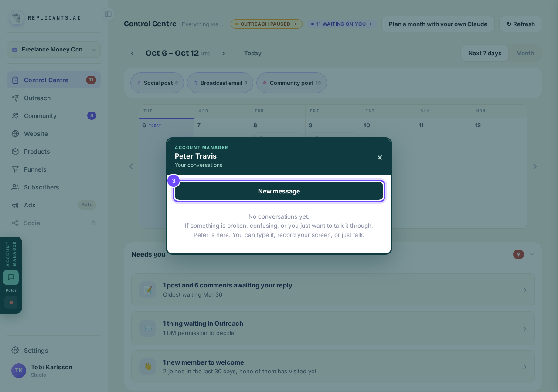Click the TK user avatar
558x392 pixels.
[x=19, y=371]
